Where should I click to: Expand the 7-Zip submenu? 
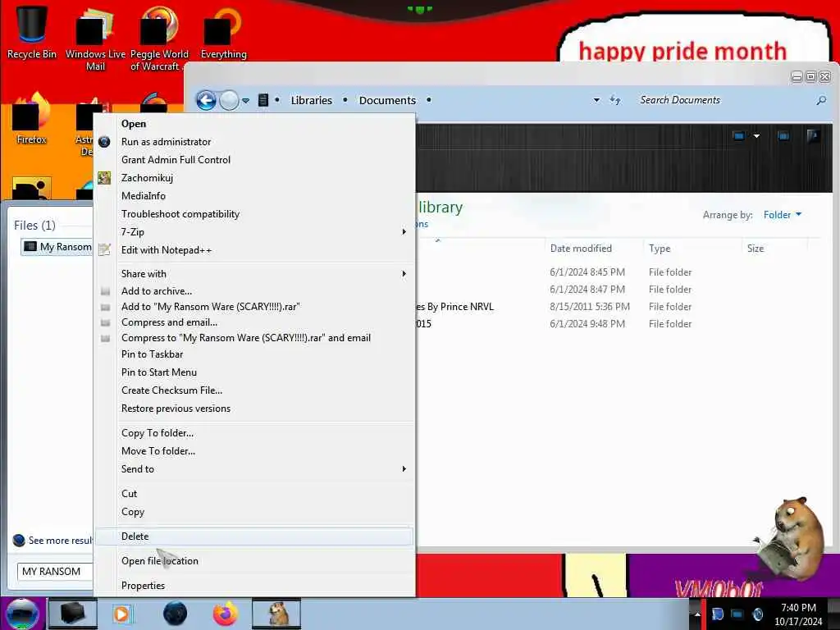click(x=254, y=232)
